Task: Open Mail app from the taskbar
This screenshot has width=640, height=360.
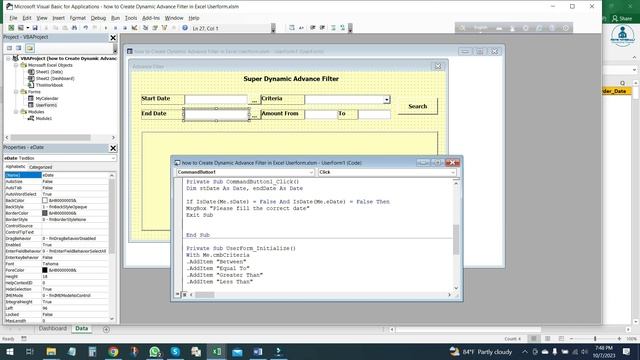Action: click(x=237, y=351)
